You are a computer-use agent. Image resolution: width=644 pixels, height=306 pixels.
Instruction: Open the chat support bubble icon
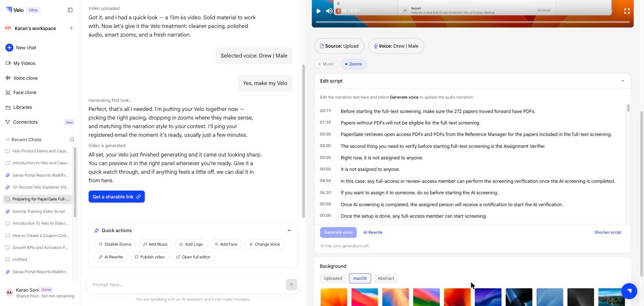pos(629,291)
